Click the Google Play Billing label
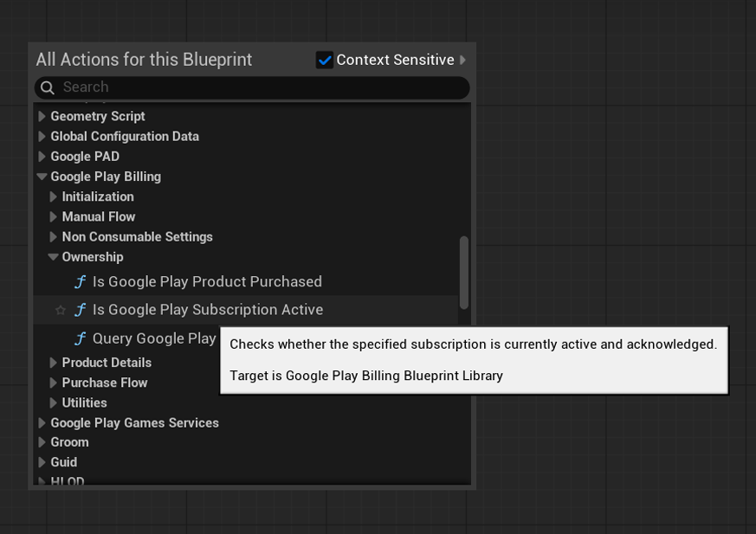 coord(106,177)
